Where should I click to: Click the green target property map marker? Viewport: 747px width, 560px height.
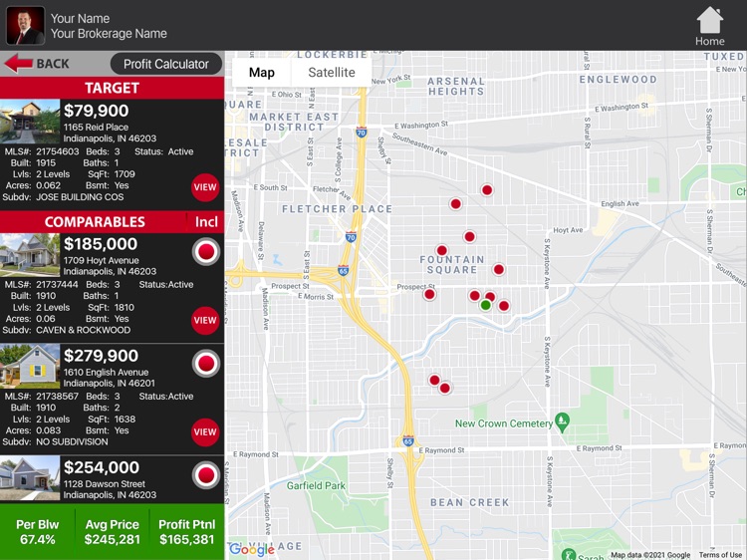(x=485, y=305)
